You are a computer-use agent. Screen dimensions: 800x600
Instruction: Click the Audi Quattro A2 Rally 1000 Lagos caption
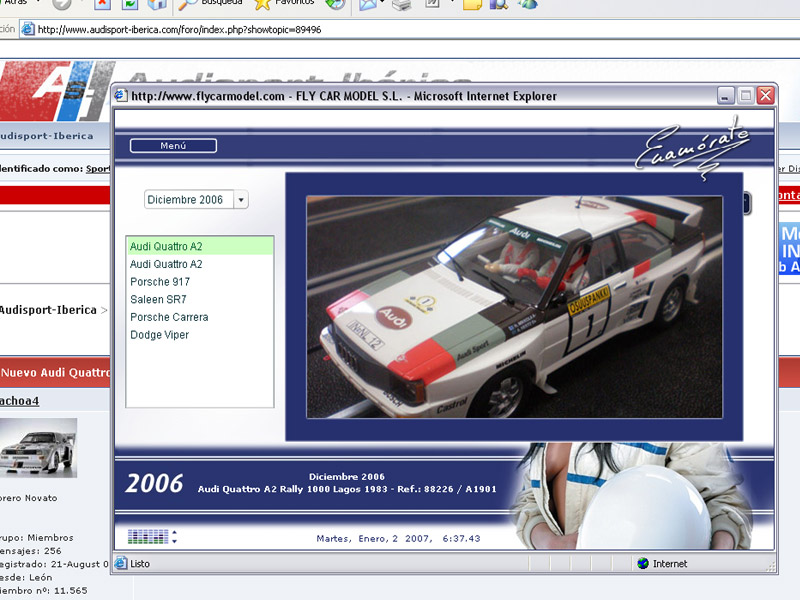tap(347, 489)
